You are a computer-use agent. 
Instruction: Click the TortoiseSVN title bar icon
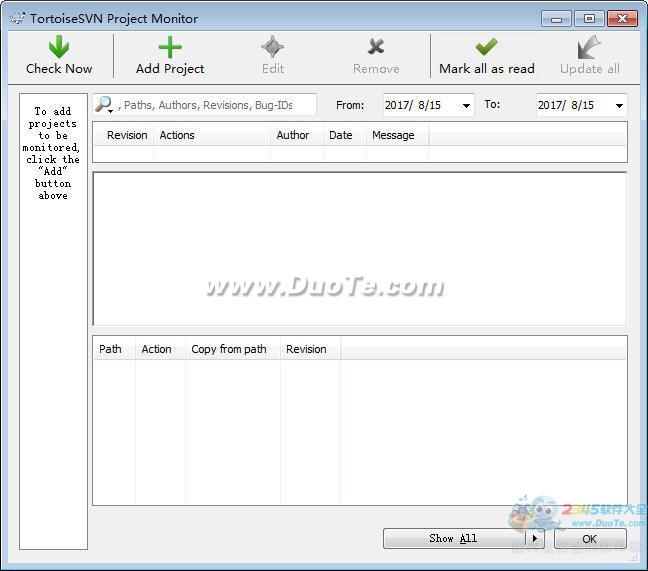pos(17,19)
